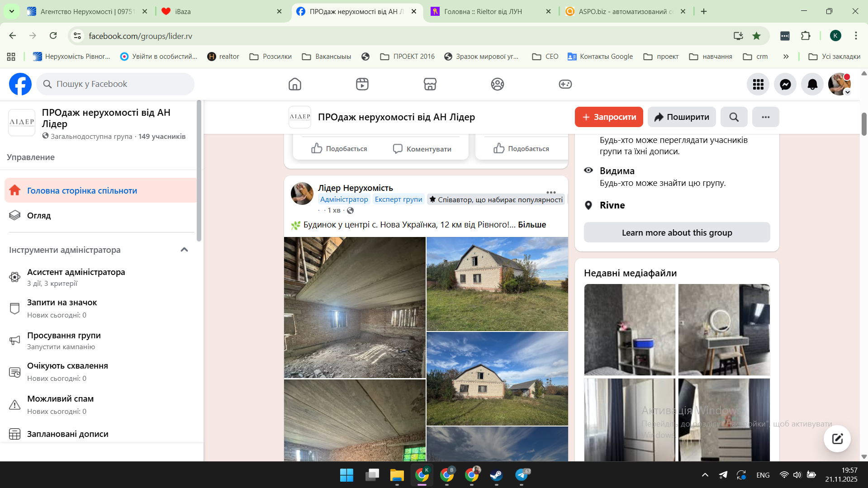This screenshot has height=488, width=868.
Task: Click the Пошук у Facebook search field
Action: 115,84
